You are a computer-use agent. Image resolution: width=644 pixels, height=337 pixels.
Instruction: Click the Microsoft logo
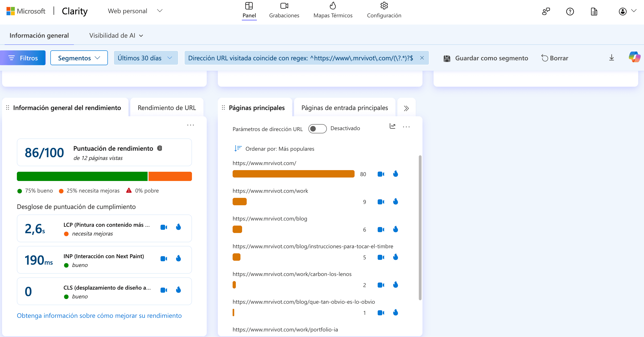click(26, 11)
